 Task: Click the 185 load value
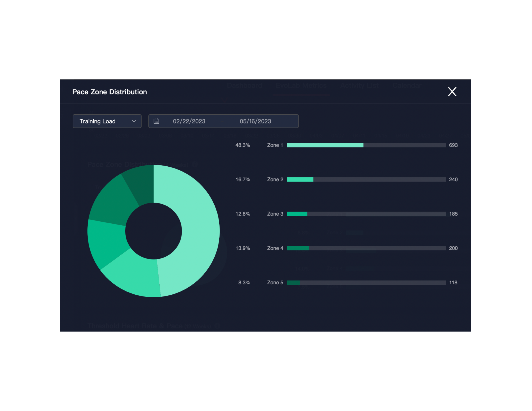(453, 214)
